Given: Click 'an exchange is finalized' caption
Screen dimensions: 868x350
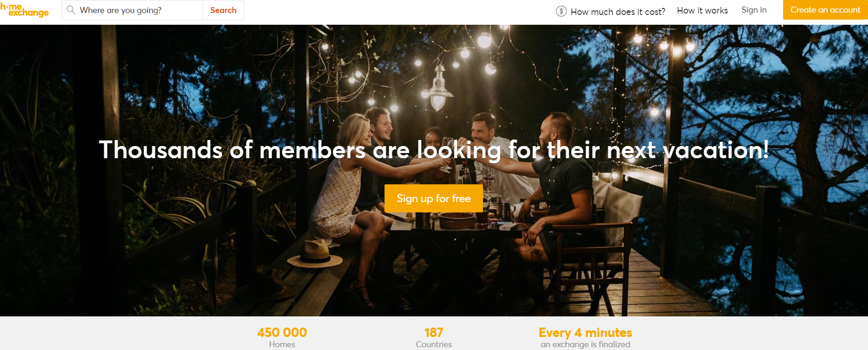Looking at the screenshot, I should pyautogui.click(x=585, y=344).
